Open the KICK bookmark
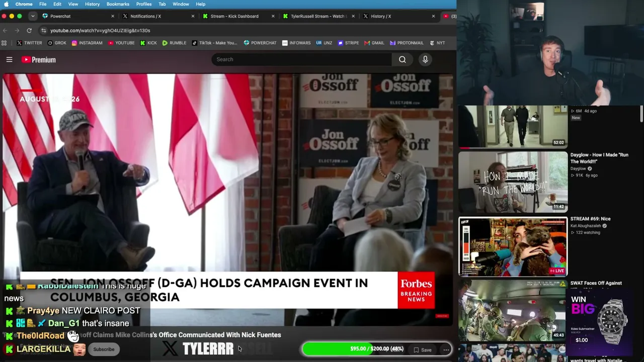644x362 pixels. pos(148,43)
